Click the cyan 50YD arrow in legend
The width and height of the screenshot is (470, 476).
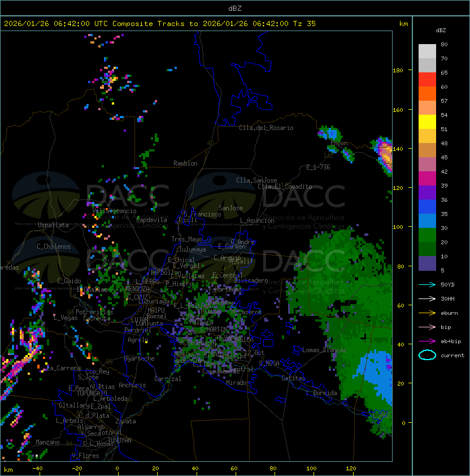[427, 284]
